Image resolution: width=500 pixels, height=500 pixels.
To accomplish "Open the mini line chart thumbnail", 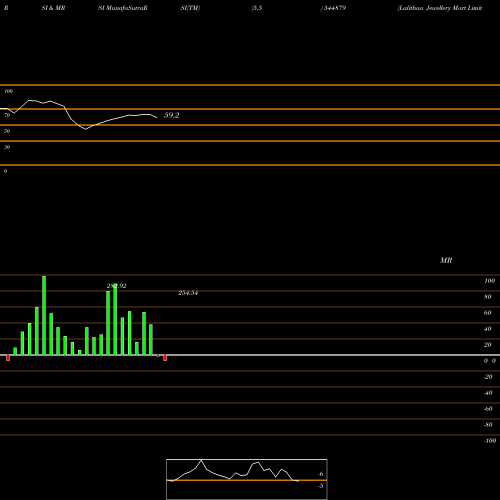I will click(x=247, y=479).
